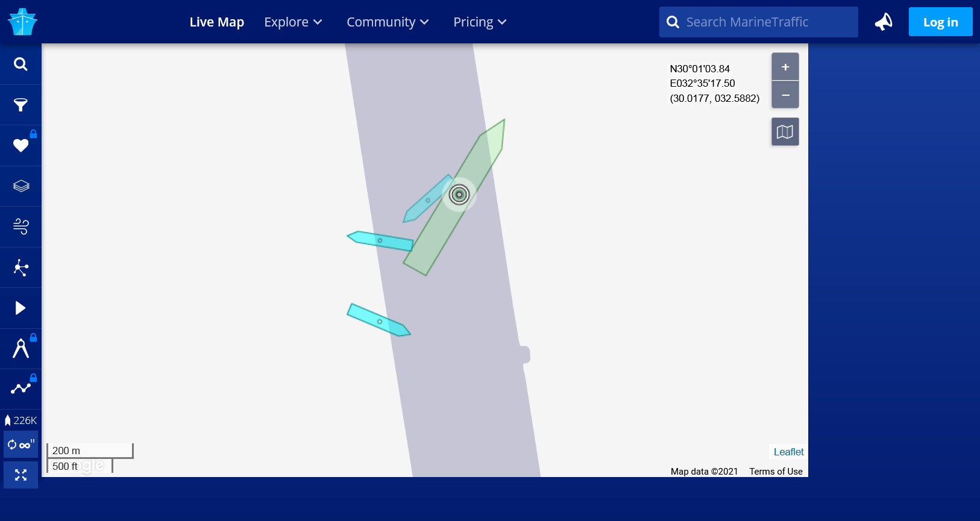
Task: Select the distance measure compass tool
Action: pos(20,349)
